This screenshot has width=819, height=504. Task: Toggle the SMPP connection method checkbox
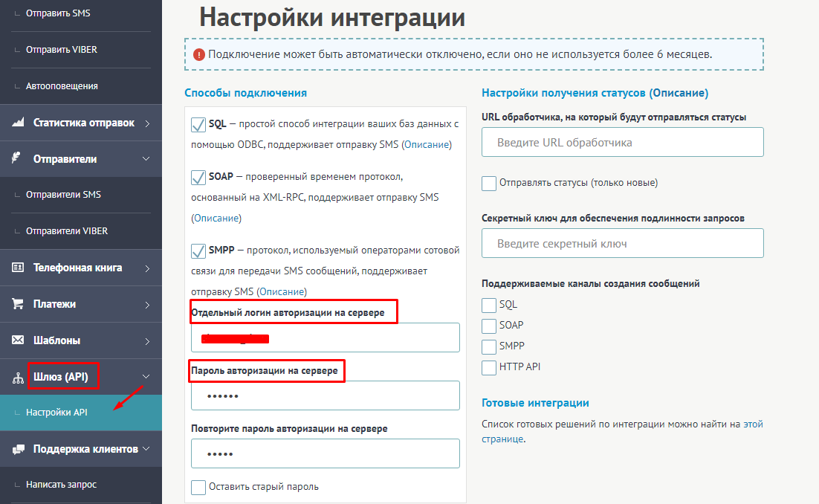(198, 251)
